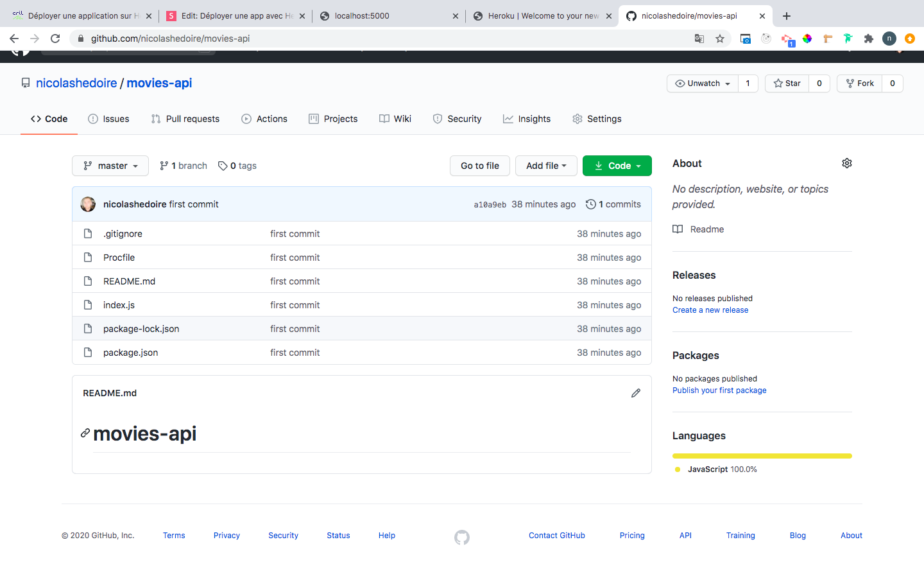Image resolution: width=924 pixels, height=578 pixels.
Task: Click file icon beside Procfile
Action: click(88, 258)
